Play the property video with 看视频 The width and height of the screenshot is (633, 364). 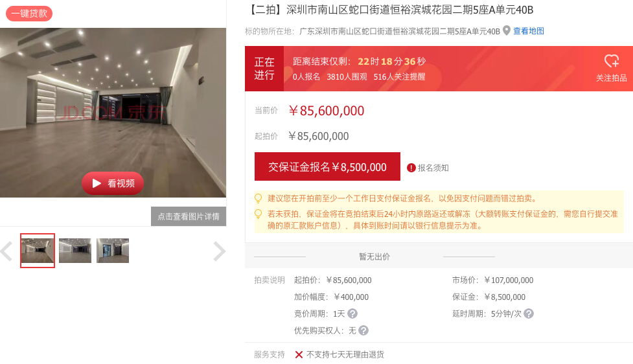click(113, 183)
